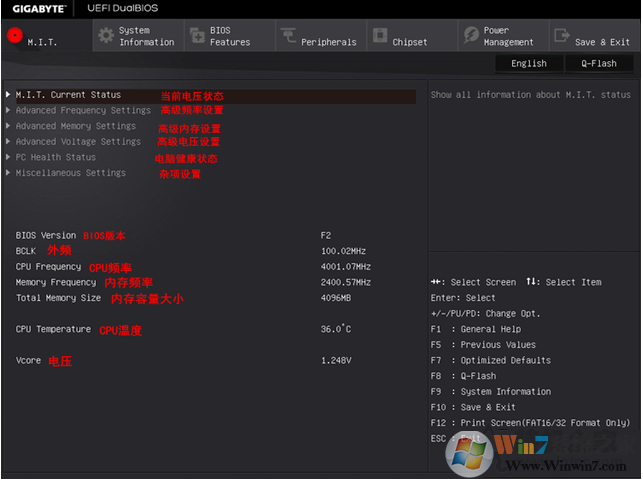Click the UEFI DualBIOS title
The width and height of the screenshot is (643, 480).
click(122, 8)
